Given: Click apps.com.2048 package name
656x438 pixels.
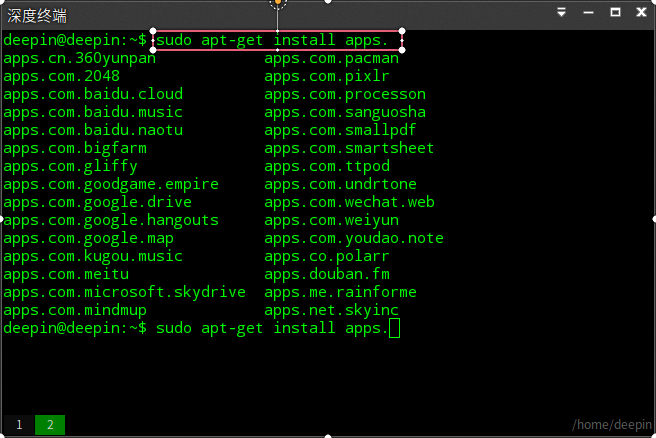Looking at the screenshot, I should coord(62,76).
